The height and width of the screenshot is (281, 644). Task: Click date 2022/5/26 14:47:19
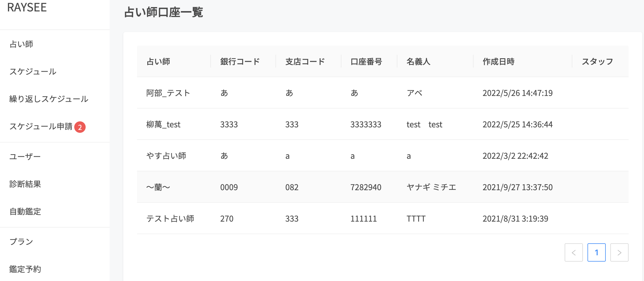(518, 93)
